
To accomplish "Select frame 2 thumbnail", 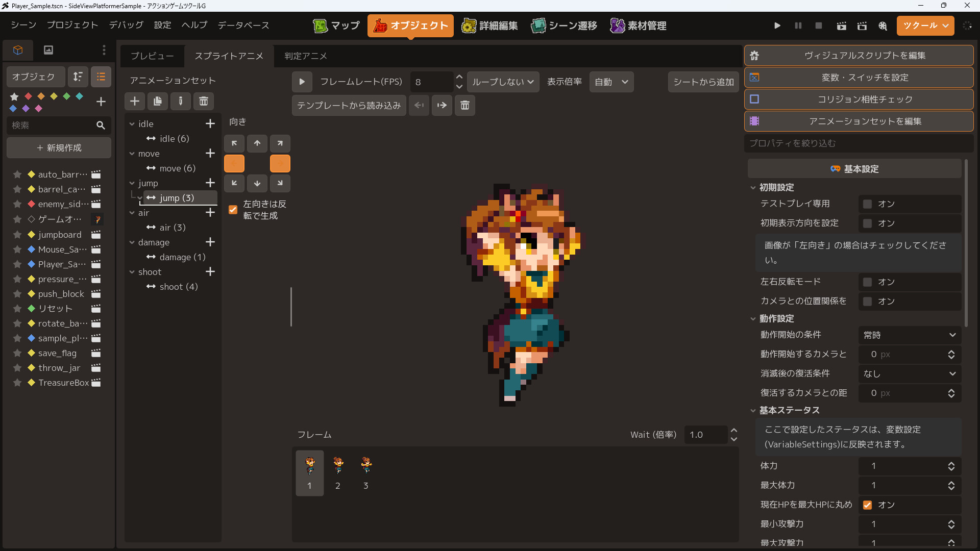I will [338, 472].
